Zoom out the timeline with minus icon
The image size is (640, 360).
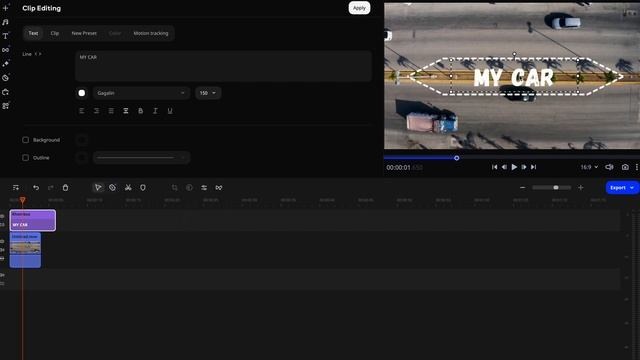coord(522,187)
